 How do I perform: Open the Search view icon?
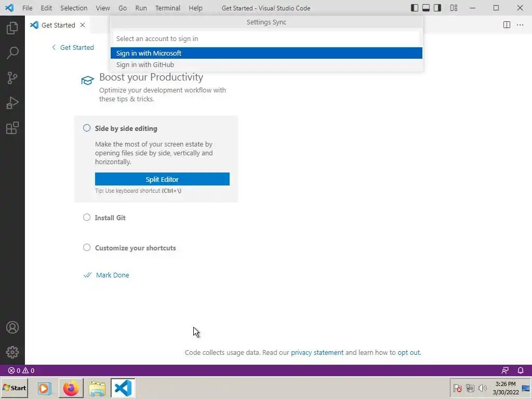[x=12, y=53]
